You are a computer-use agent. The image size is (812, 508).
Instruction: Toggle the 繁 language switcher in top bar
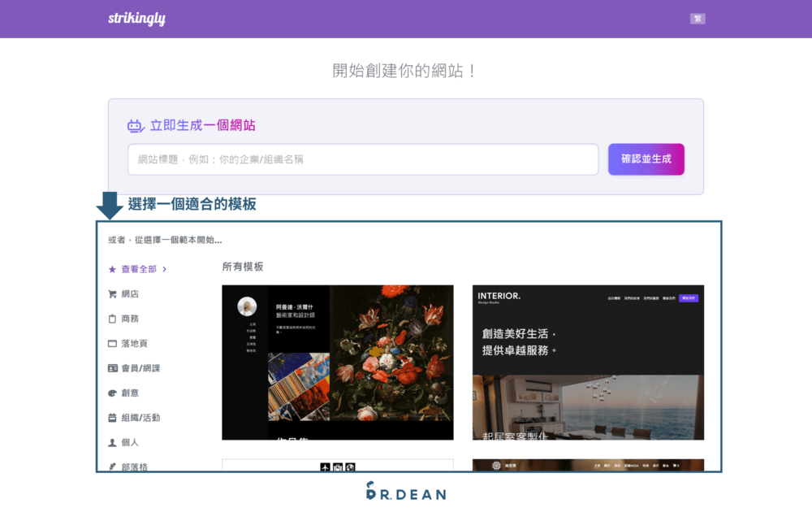click(698, 18)
